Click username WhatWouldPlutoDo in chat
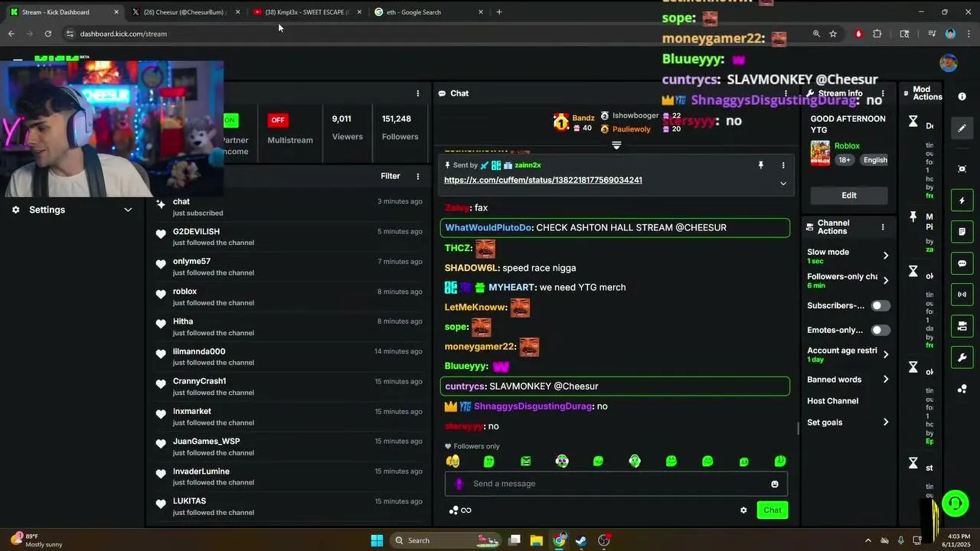 488,227
